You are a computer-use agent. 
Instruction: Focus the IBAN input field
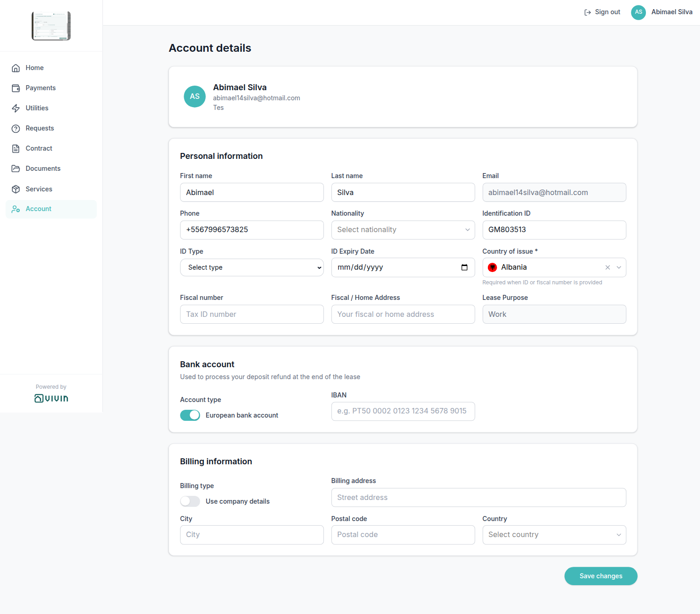click(403, 411)
